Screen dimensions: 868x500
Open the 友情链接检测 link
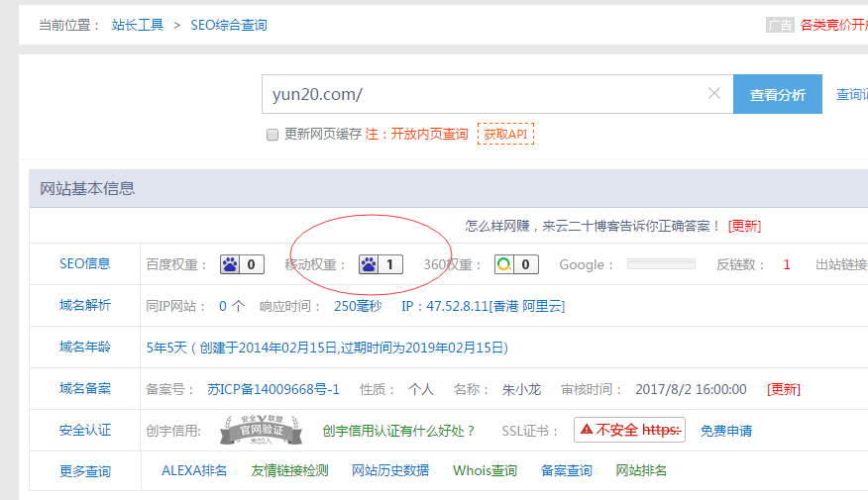(289, 470)
